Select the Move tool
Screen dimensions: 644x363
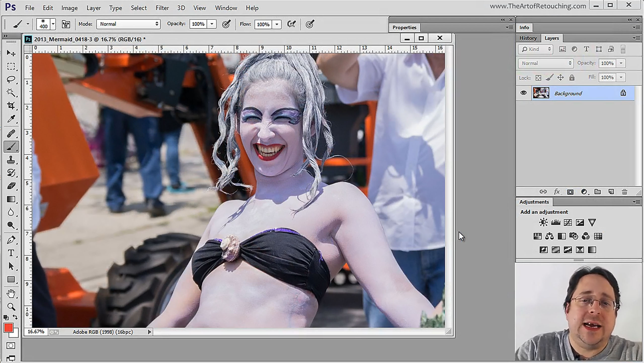click(x=11, y=53)
